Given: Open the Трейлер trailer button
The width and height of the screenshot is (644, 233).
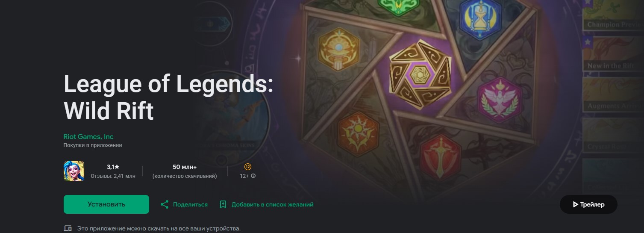Looking at the screenshot, I should tap(588, 204).
